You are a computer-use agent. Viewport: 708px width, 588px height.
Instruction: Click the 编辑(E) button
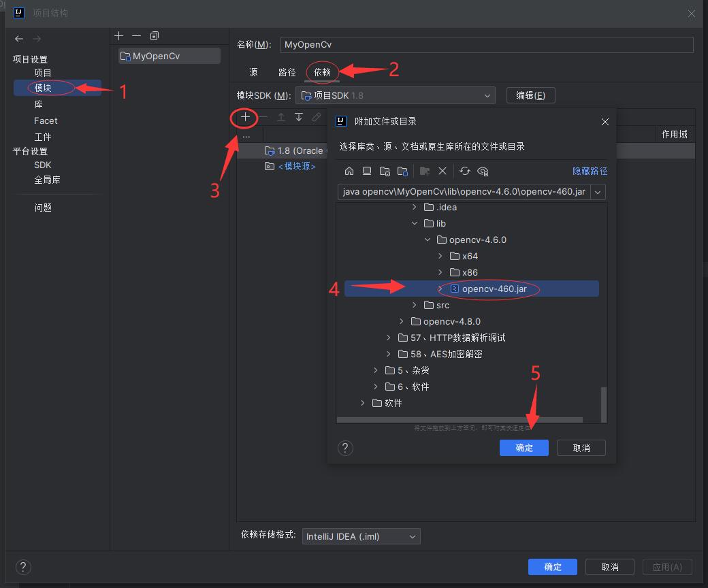(x=530, y=96)
